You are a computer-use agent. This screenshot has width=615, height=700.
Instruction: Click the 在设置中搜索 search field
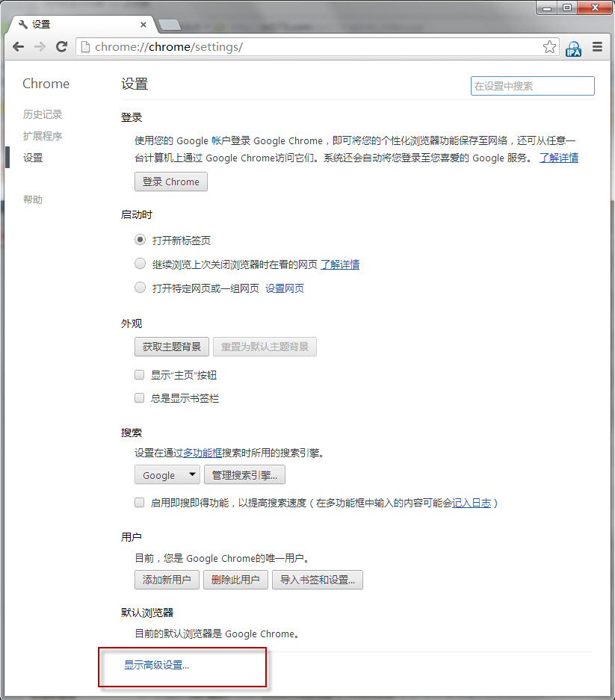click(x=532, y=86)
